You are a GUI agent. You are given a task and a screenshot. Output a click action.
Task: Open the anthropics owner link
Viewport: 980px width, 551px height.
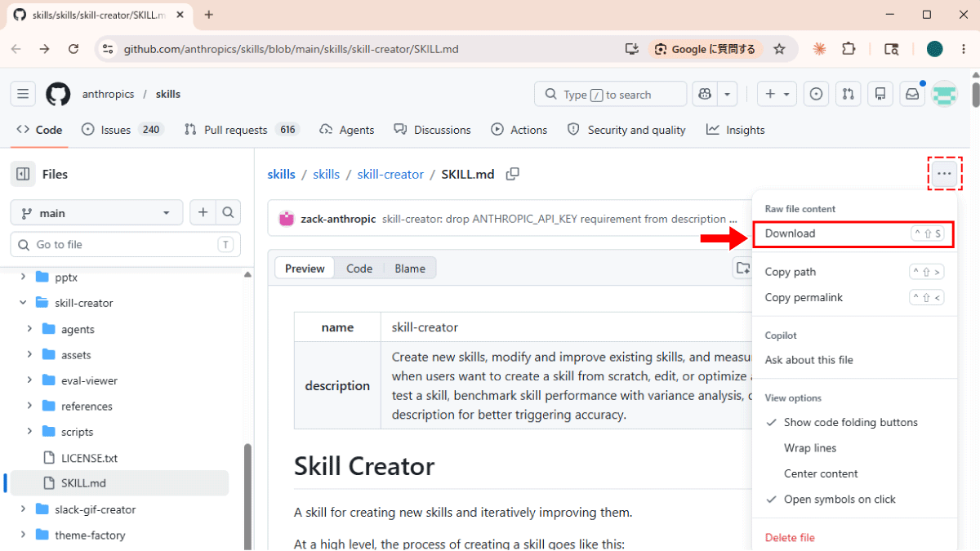click(108, 94)
